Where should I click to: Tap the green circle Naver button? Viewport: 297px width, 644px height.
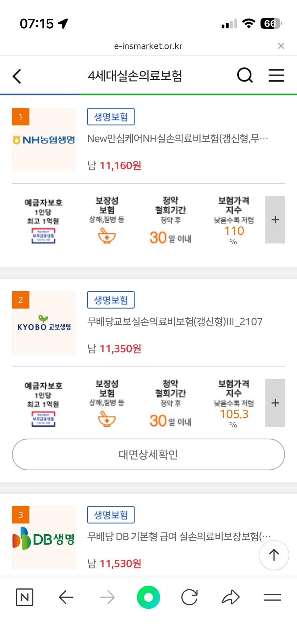[x=148, y=597]
